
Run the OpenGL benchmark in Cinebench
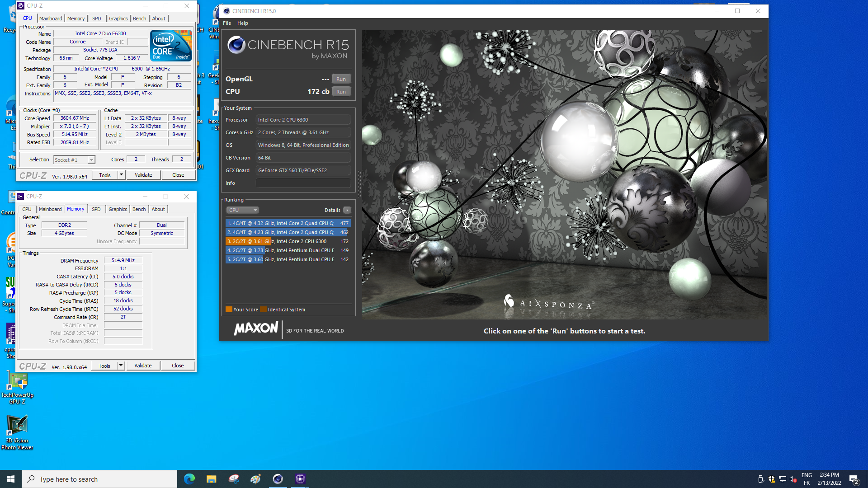click(x=341, y=79)
